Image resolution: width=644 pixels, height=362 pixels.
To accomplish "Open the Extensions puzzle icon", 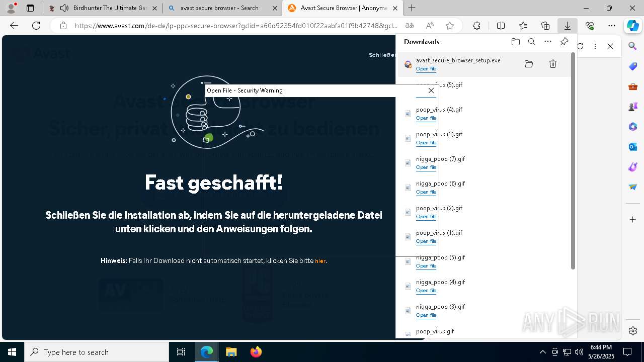I will point(476,26).
